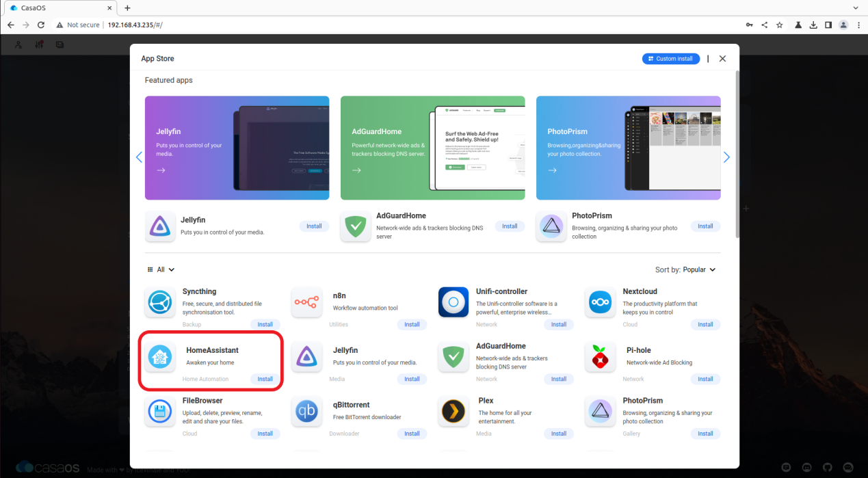Reload the page in the browser

coord(41,25)
